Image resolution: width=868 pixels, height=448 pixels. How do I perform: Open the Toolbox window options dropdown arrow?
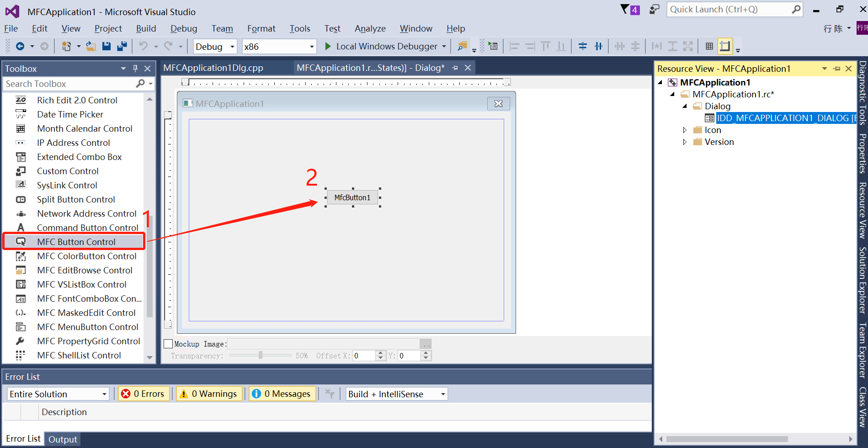point(123,68)
